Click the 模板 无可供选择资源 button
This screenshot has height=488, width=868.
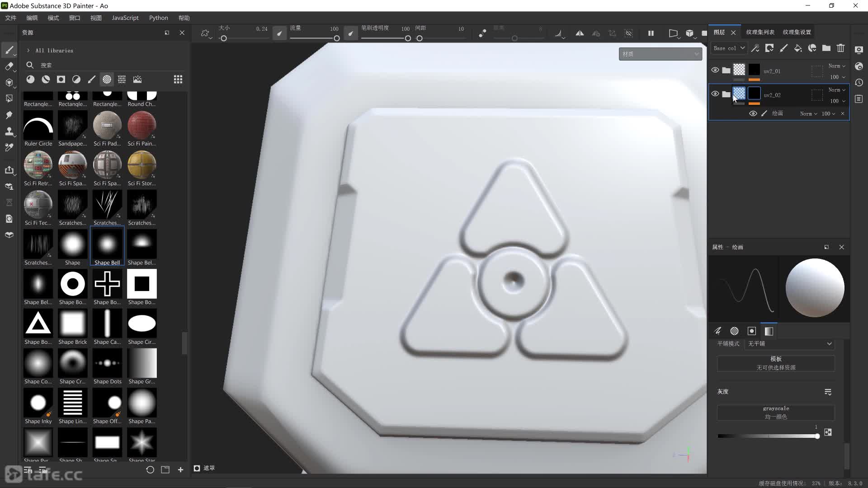tap(776, 363)
